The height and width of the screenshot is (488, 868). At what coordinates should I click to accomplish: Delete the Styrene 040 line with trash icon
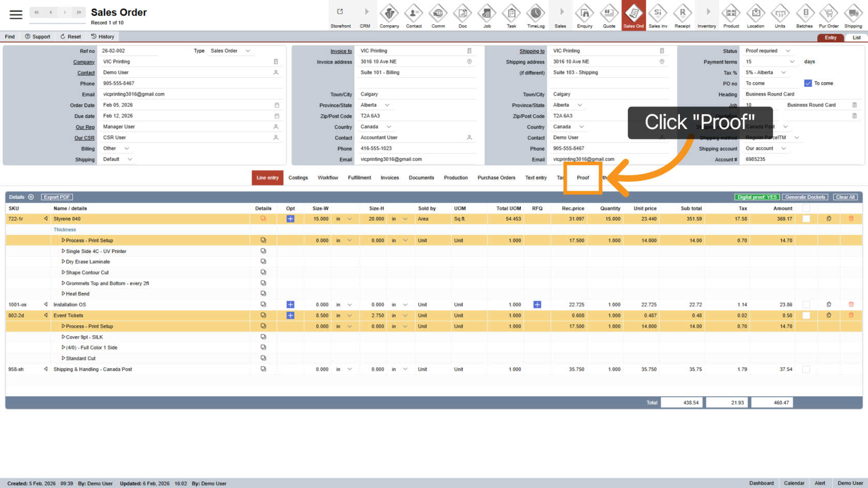(x=851, y=219)
